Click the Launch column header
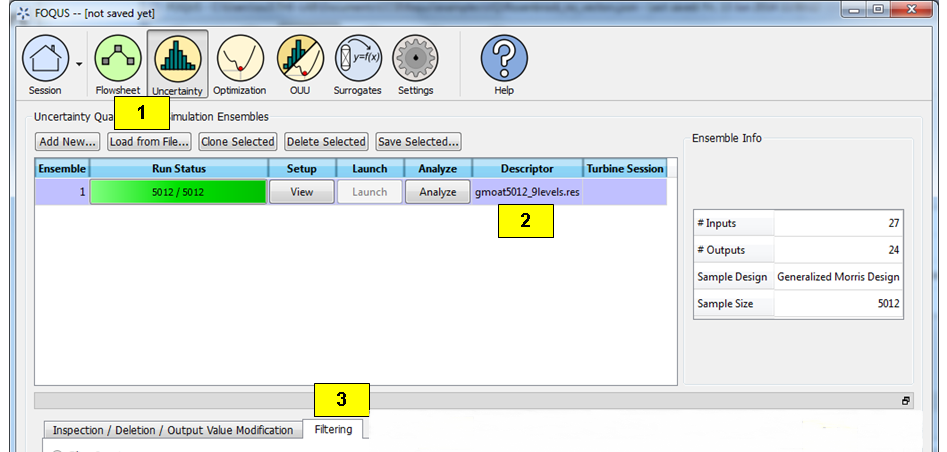The width and height of the screenshot is (947, 452). [x=369, y=169]
